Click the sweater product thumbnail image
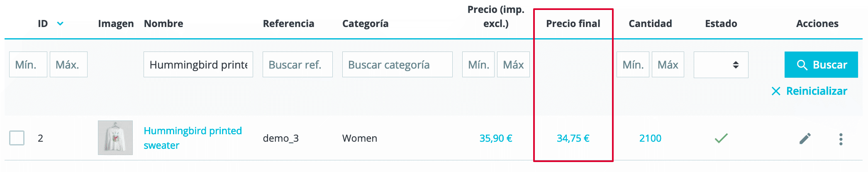This screenshot has height=172, width=868. (x=115, y=138)
